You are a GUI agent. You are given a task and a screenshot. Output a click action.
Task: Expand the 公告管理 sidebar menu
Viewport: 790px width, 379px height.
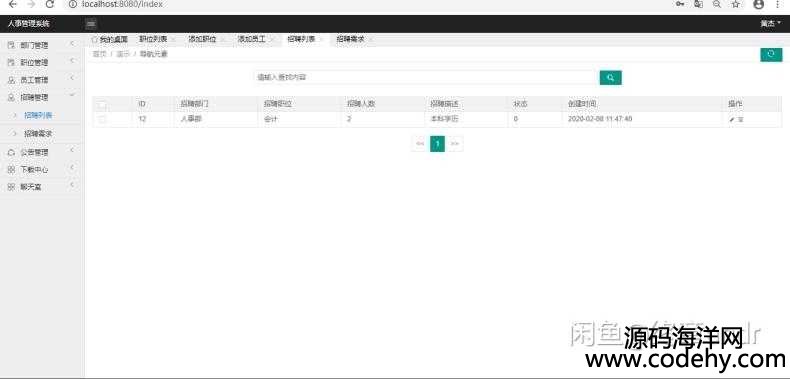41,152
